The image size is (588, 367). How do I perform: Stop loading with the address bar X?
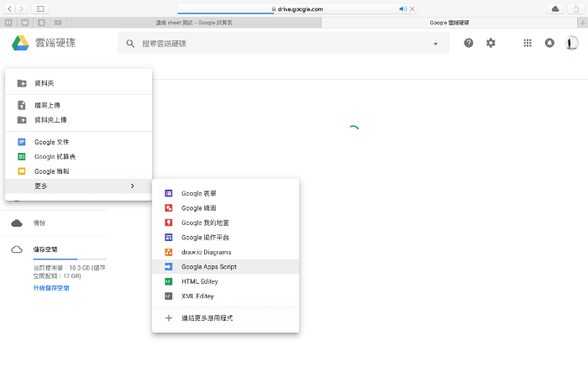412,8
